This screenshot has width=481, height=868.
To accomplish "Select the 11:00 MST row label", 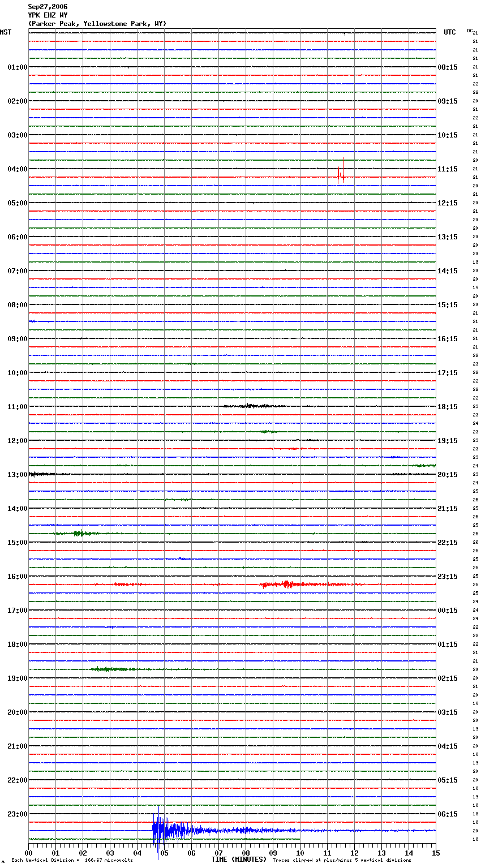I will [18, 407].
